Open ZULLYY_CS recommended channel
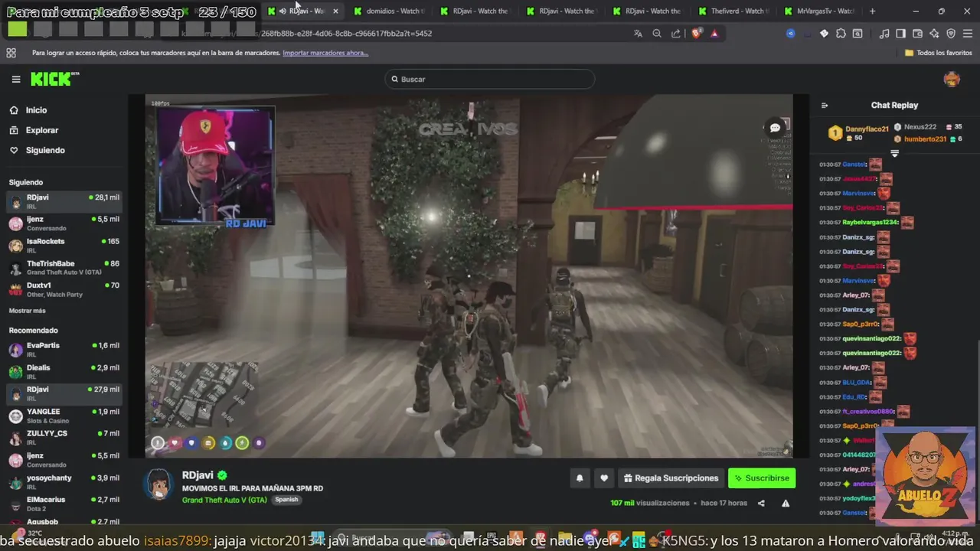Image resolution: width=980 pixels, height=551 pixels. click(x=64, y=438)
